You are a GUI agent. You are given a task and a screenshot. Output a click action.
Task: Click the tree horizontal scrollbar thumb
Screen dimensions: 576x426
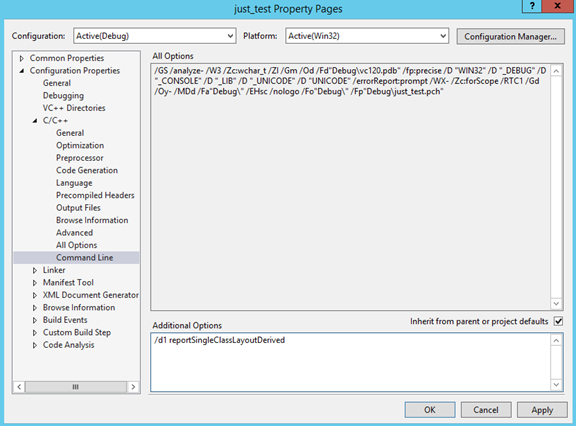click(x=76, y=387)
